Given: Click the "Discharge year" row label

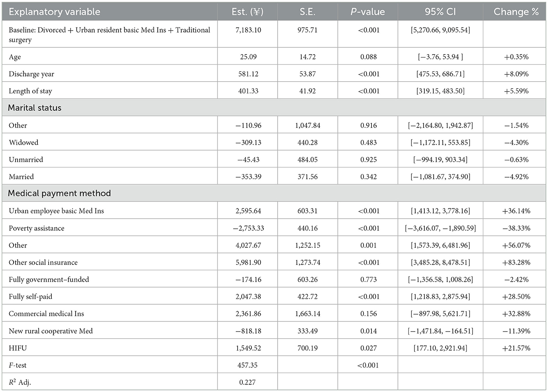Looking at the screenshot, I should (x=31, y=74).
